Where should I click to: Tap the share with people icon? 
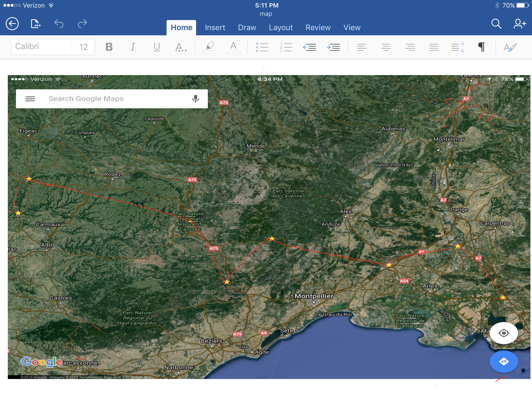click(520, 24)
